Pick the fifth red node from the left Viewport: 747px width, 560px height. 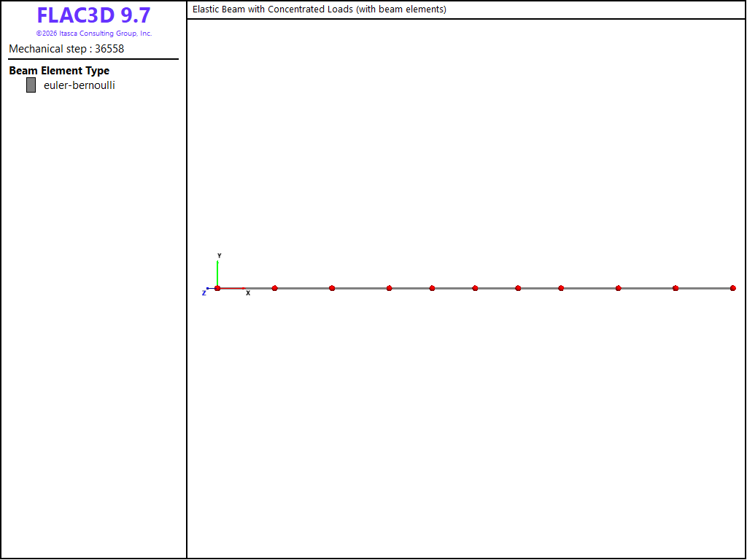tap(432, 288)
